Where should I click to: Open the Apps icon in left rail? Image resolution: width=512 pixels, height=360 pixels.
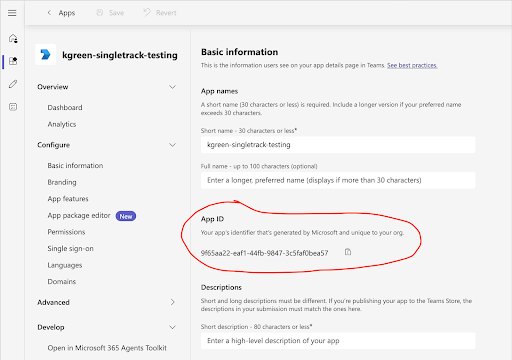coord(13,61)
